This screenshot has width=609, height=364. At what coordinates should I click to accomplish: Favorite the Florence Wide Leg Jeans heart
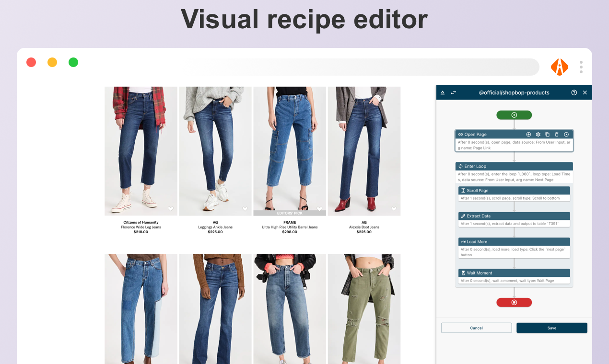170,209
